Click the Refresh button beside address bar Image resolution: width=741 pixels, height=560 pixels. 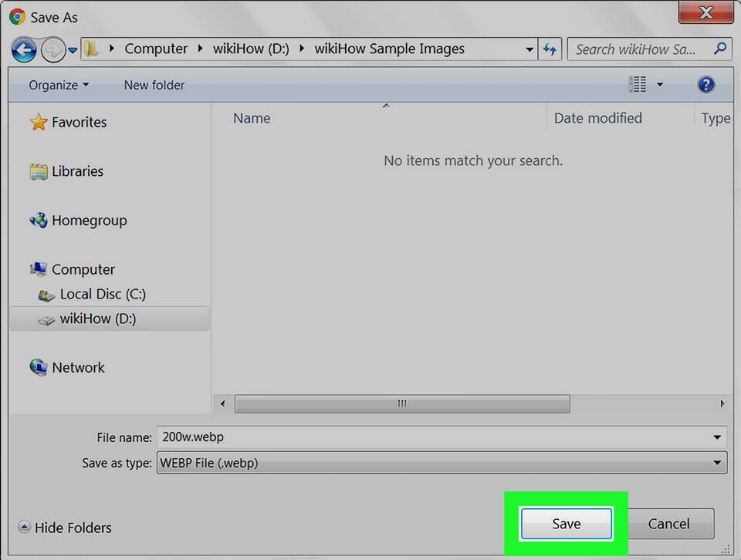click(550, 49)
